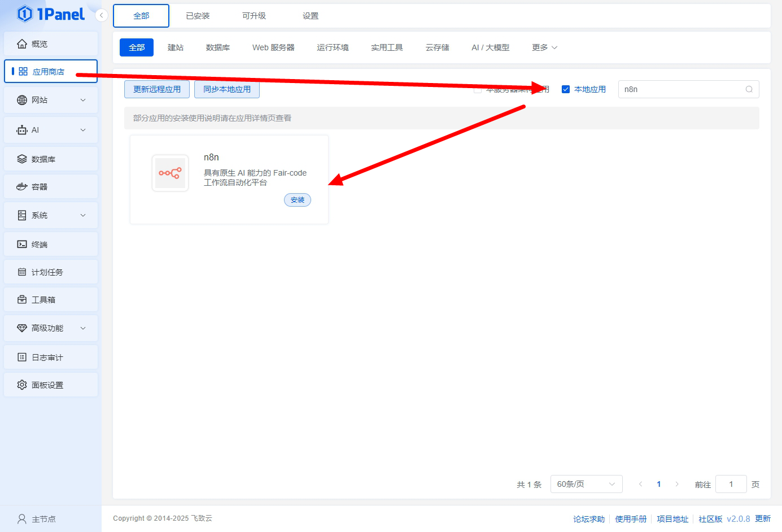Click the toolbox icon for 工具箱
Viewport: 782px width, 532px height.
point(22,299)
